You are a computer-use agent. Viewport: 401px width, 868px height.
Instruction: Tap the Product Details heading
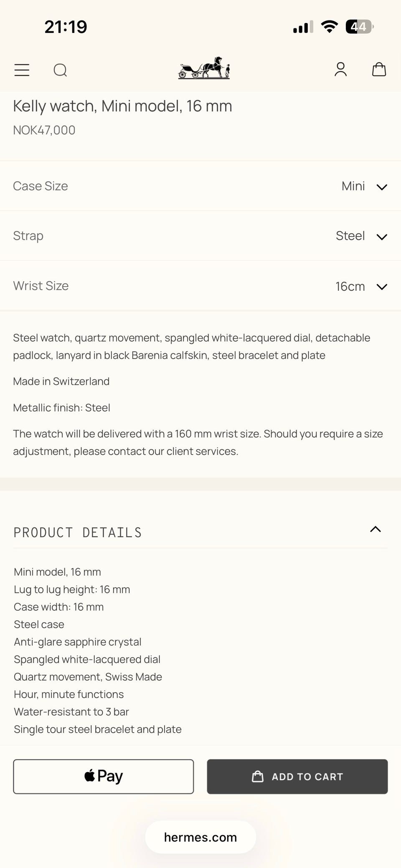[x=78, y=533]
